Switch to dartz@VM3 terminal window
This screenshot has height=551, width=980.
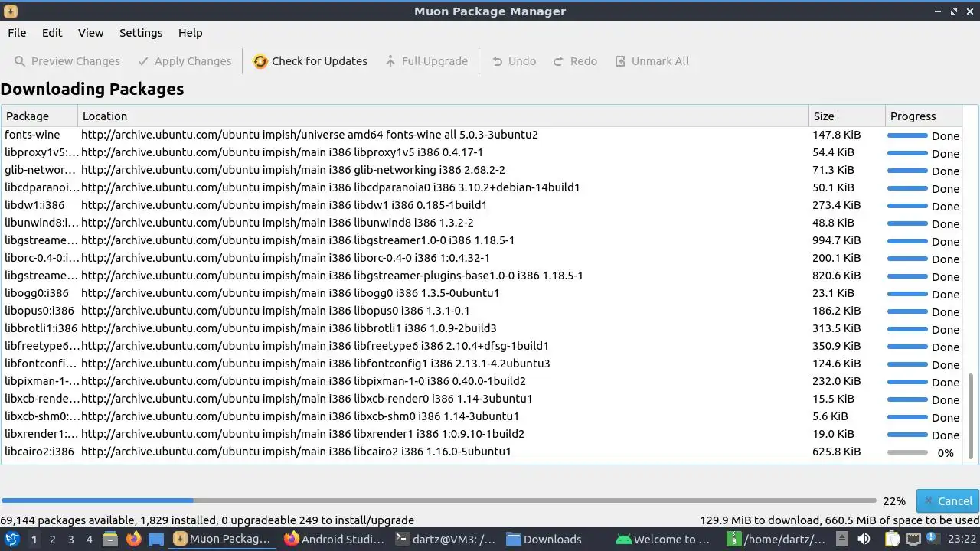pyautogui.click(x=446, y=539)
